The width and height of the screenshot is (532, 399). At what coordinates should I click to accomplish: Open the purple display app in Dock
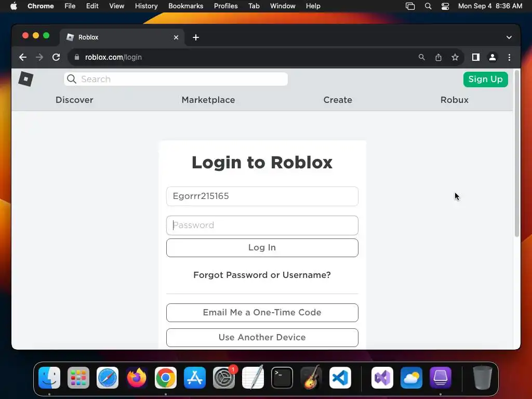click(441, 378)
